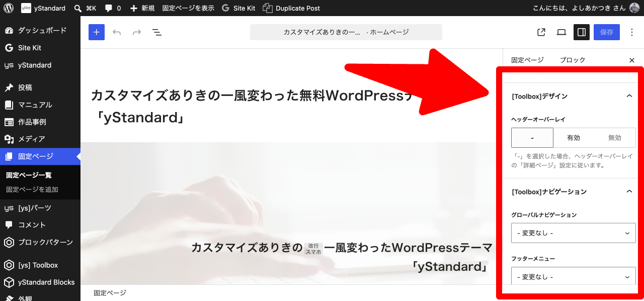Open Site Kit in left sidebar
This screenshot has height=301, width=644.
tap(40, 48)
